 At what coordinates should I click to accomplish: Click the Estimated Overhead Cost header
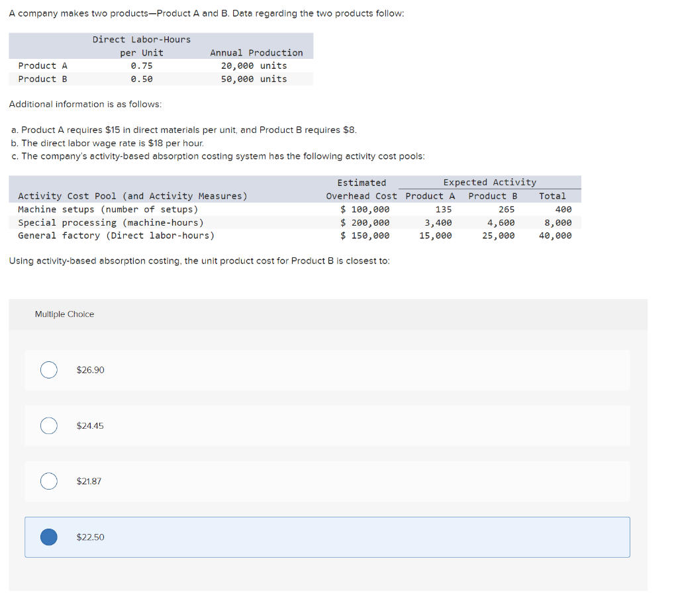tap(362, 189)
